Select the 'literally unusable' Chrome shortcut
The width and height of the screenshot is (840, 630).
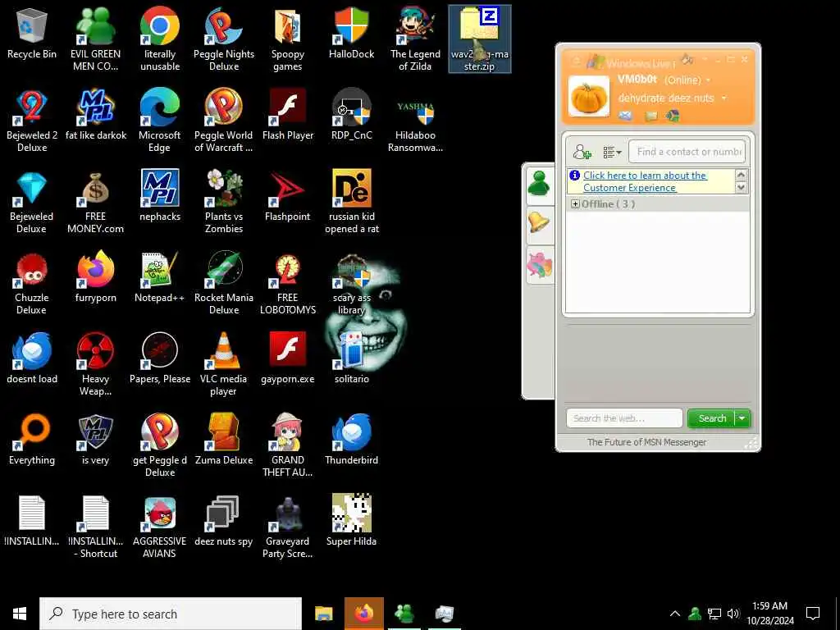click(160, 39)
